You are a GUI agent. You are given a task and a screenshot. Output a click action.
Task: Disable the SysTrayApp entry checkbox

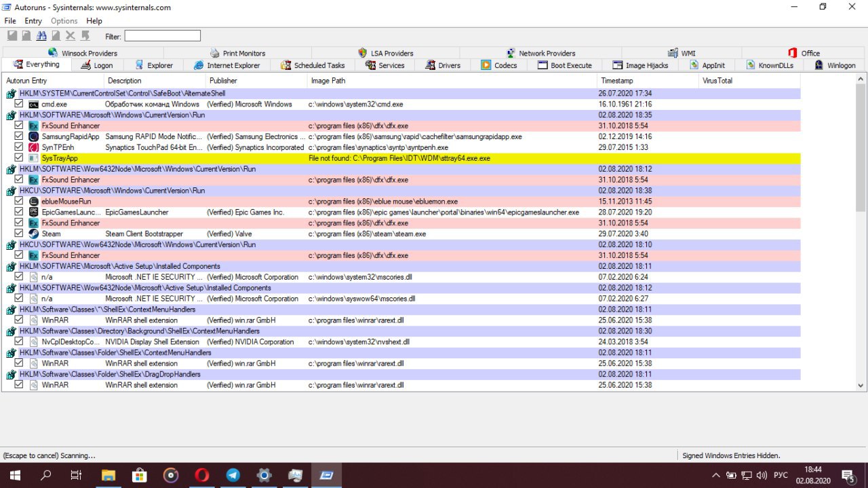[x=19, y=158]
